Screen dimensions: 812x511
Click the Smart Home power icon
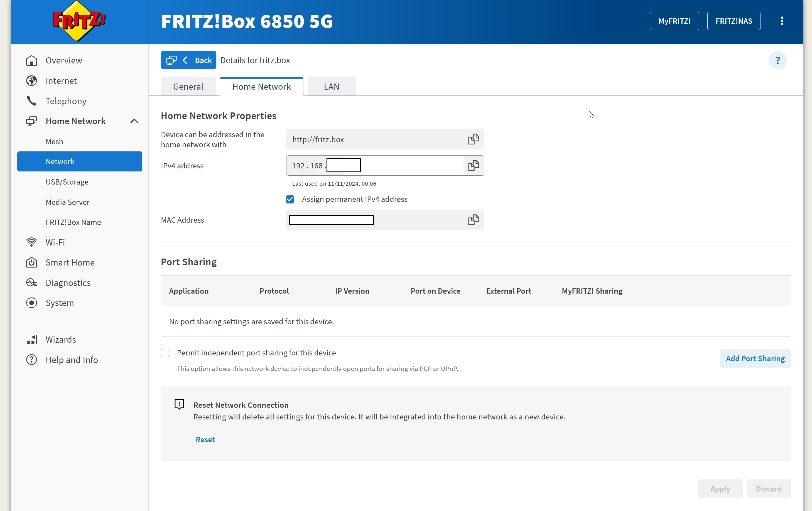pyautogui.click(x=31, y=262)
